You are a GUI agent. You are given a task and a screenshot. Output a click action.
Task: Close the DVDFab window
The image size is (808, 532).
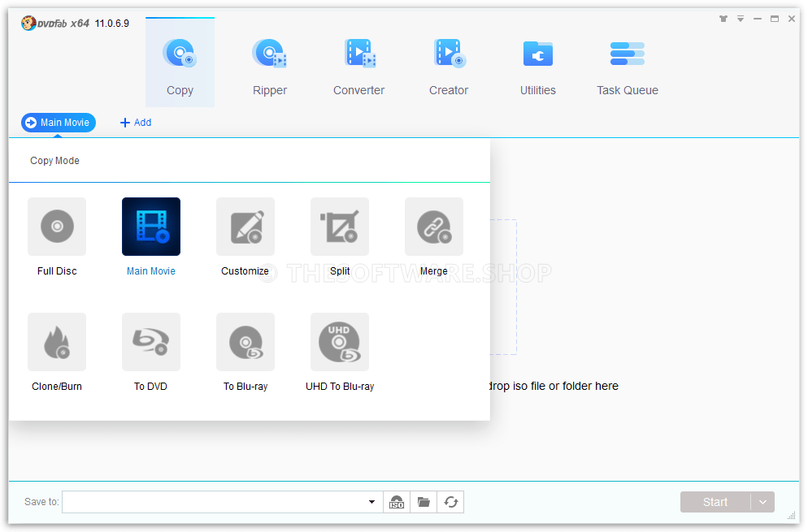pos(792,19)
